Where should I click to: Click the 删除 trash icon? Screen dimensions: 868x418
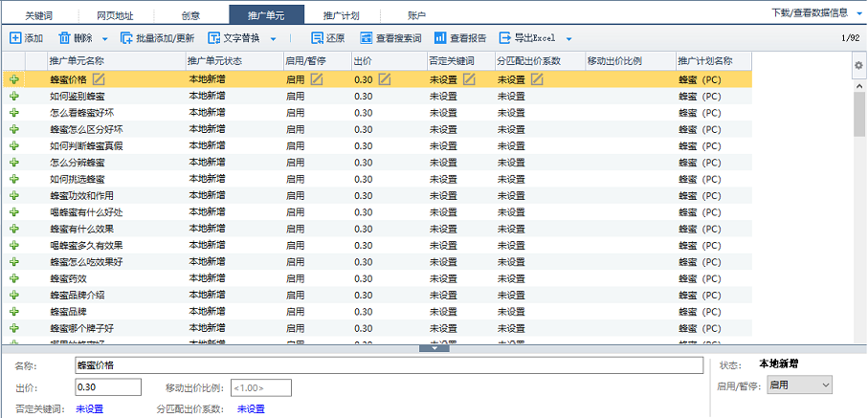point(64,38)
